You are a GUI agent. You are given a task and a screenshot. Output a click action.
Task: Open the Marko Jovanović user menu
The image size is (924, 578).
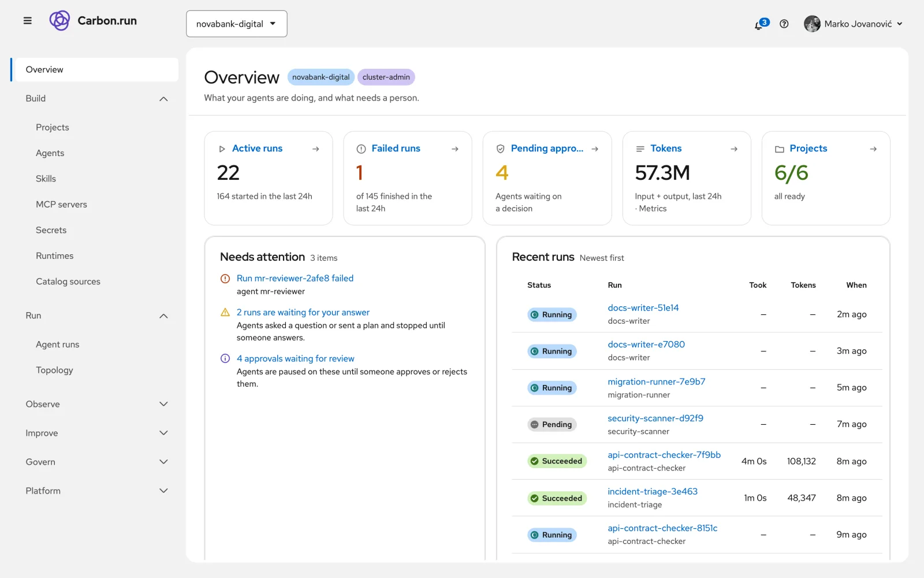[853, 24]
